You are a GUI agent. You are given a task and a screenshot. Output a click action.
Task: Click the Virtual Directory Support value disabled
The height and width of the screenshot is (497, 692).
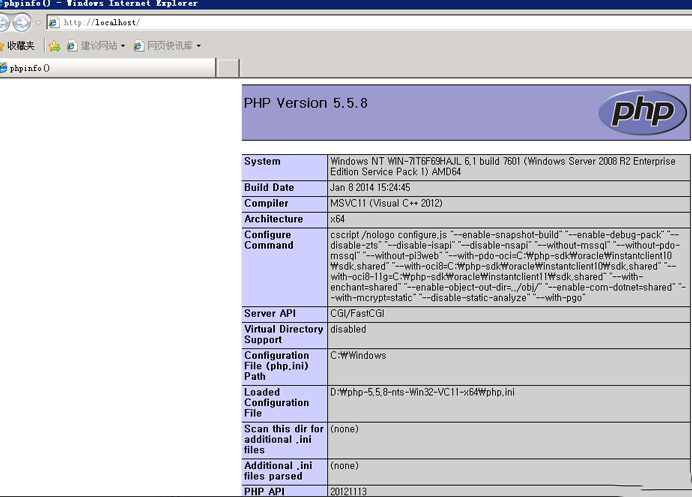click(348, 329)
